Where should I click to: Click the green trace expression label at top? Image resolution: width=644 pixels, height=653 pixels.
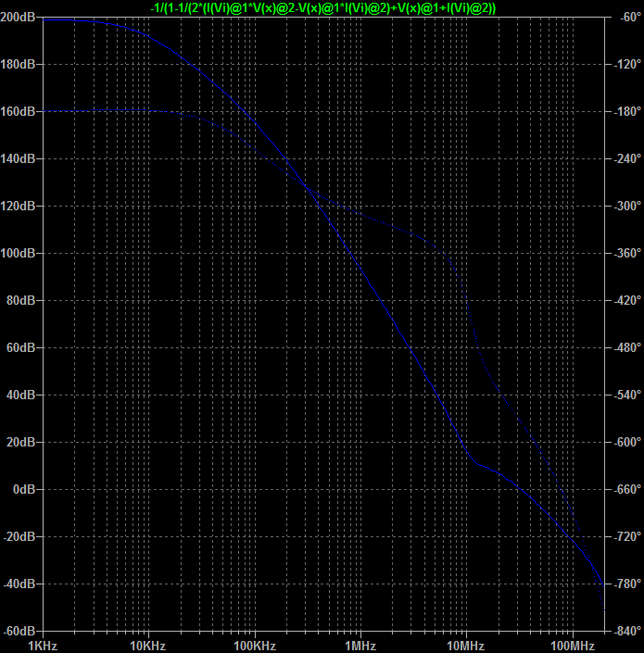(323, 7)
